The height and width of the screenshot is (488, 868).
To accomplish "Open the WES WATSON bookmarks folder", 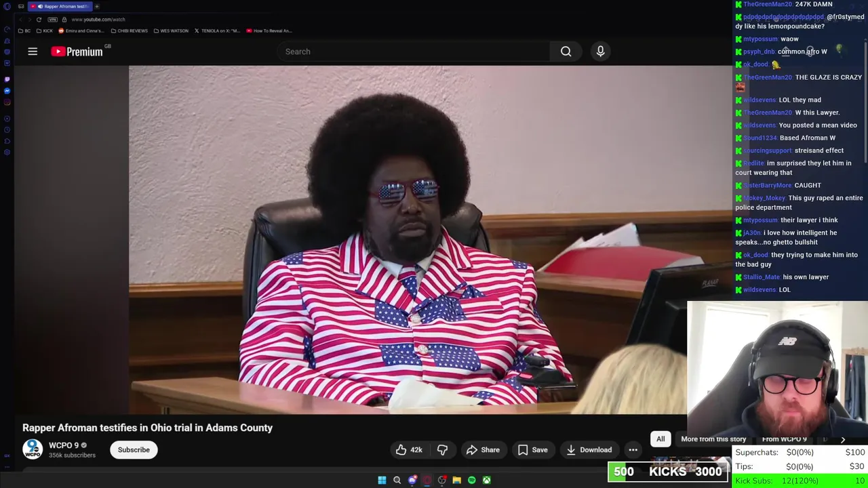I will (x=171, y=30).
